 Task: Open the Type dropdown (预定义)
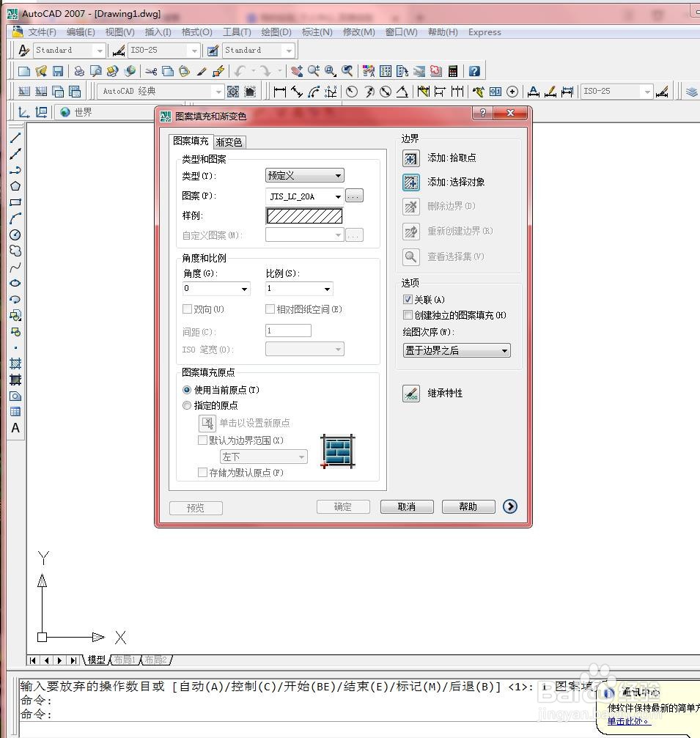point(305,176)
